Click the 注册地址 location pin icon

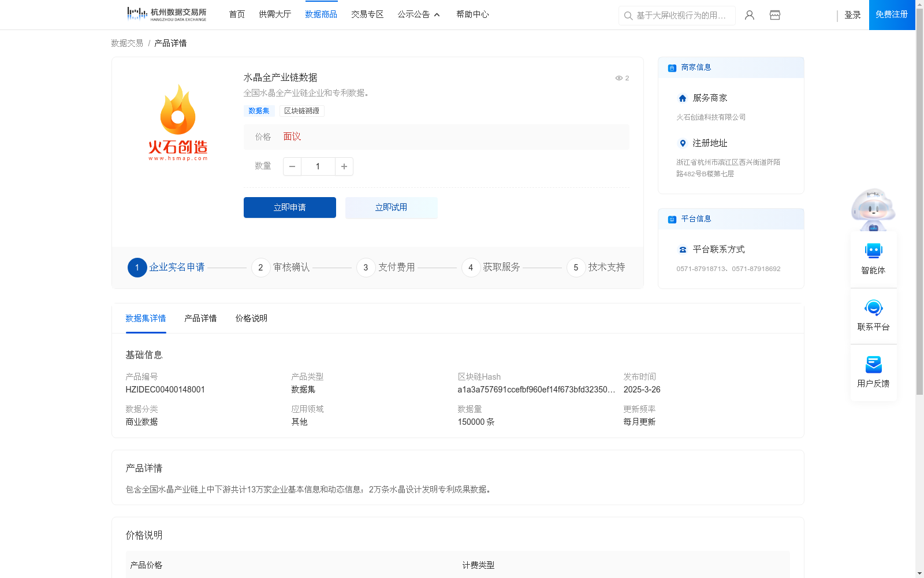click(x=683, y=143)
